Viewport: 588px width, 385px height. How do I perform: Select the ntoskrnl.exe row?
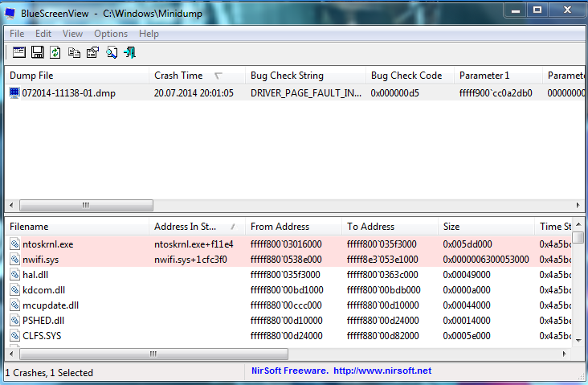click(288, 244)
